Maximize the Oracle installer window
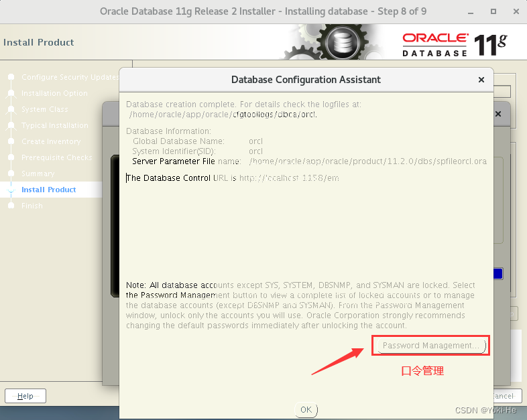The image size is (527, 420). coord(493,11)
